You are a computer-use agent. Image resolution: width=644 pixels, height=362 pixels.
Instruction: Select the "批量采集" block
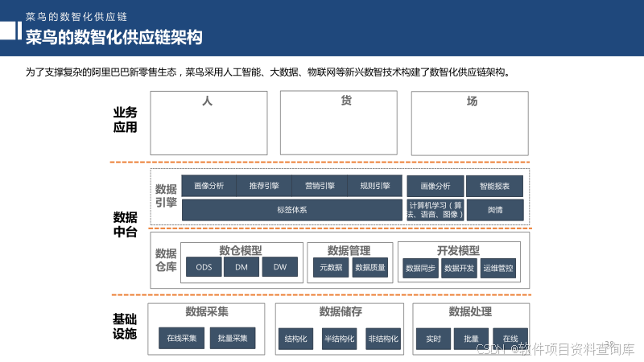(233, 338)
